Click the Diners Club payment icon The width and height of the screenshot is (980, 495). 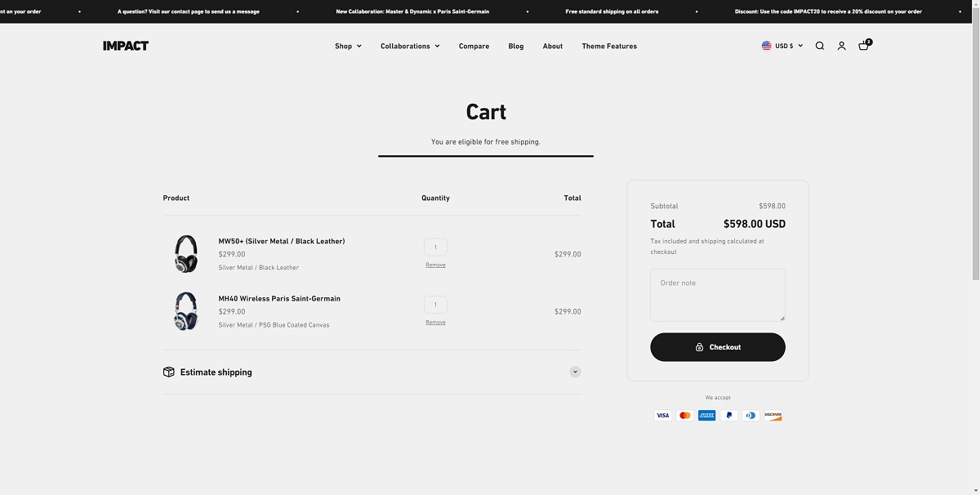click(x=751, y=415)
